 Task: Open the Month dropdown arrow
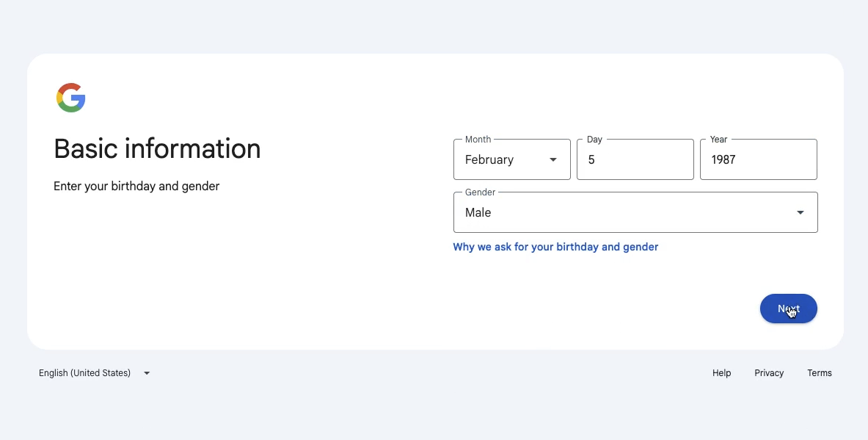(x=552, y=159)
